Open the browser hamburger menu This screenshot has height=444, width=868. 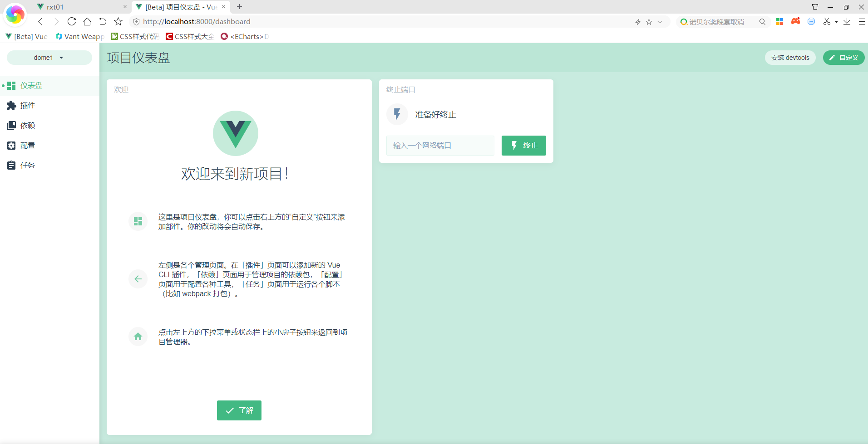(x=862, y=21)
